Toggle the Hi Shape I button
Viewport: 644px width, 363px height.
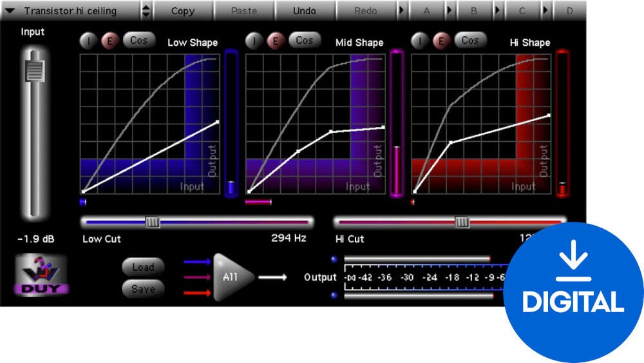tap(420, 41)
